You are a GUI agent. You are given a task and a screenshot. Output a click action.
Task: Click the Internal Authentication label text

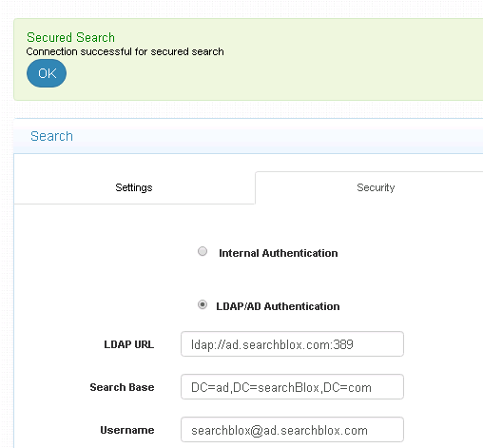279,253
